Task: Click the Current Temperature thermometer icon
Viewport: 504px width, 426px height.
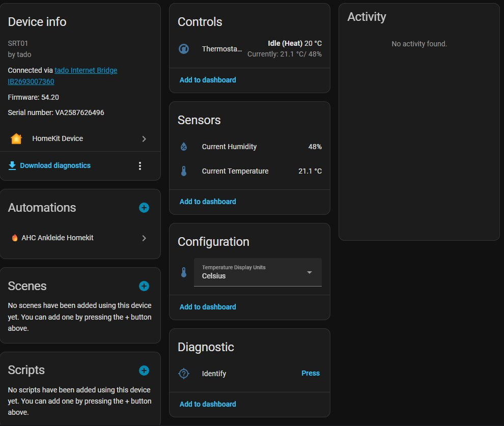Action: [x=184, y=171]
